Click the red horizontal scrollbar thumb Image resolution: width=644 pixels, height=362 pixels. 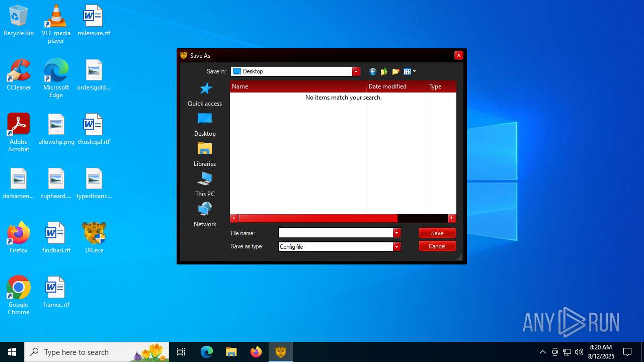click(x=318, y=218)
